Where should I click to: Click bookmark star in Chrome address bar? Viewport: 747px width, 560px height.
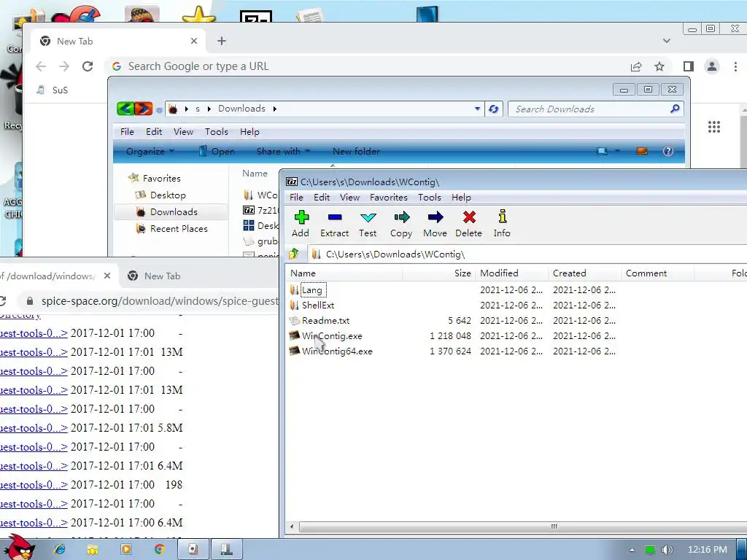659,66
